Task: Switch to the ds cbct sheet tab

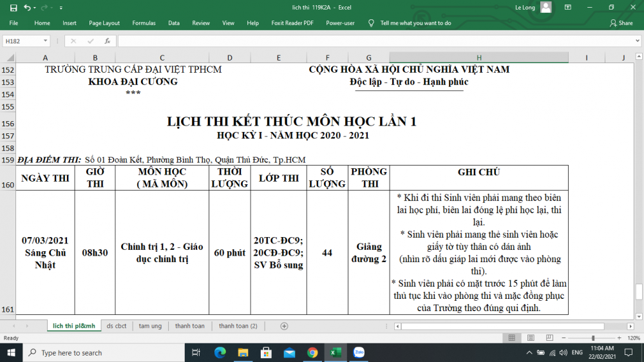Action: pyautogui.click(x=117, y=326)
